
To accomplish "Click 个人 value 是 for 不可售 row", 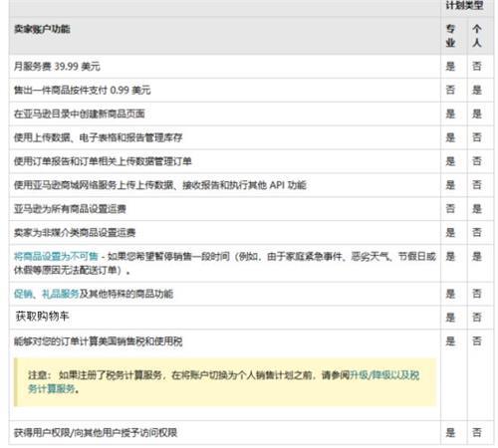I will pos(477,256).
